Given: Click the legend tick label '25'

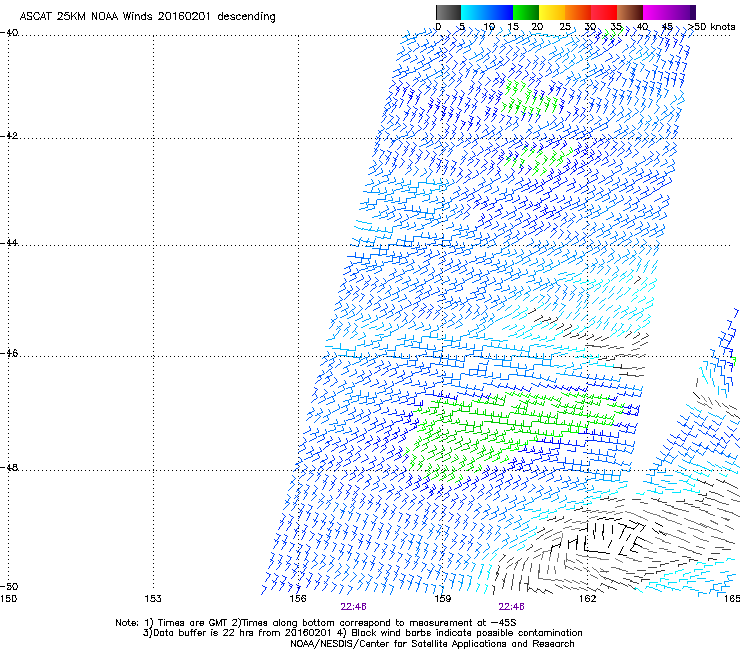Looking at the screenshot, I should pos(564,27).
